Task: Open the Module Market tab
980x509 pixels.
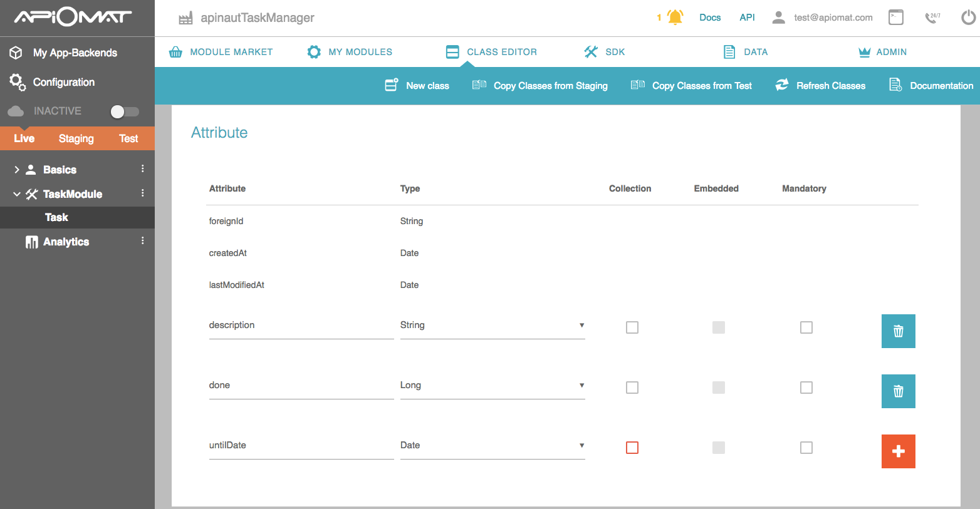Action: point(221,52)
